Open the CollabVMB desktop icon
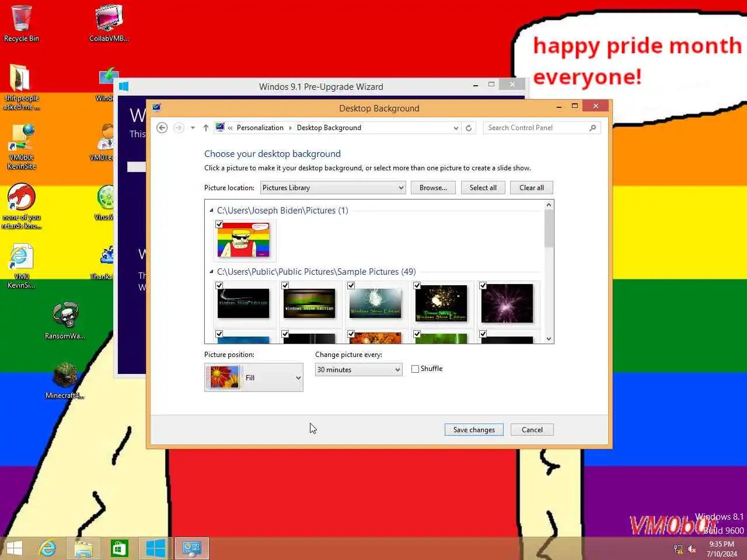 pos(109,23)
